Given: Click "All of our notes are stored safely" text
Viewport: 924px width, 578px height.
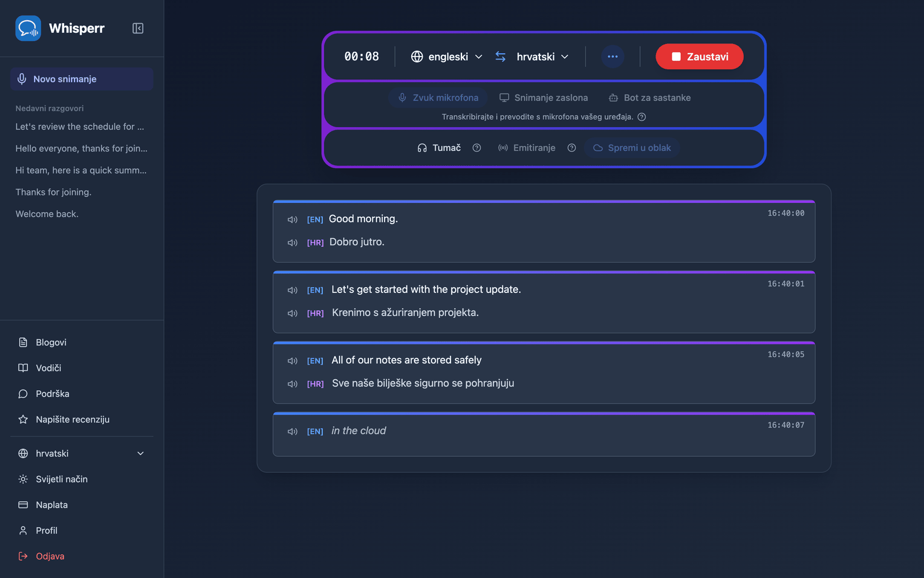Looking at the screenshot, I should point(407,360).
